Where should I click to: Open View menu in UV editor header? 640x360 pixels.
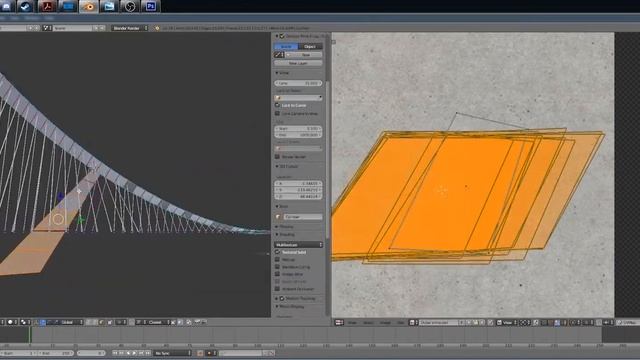pos(352,322)
